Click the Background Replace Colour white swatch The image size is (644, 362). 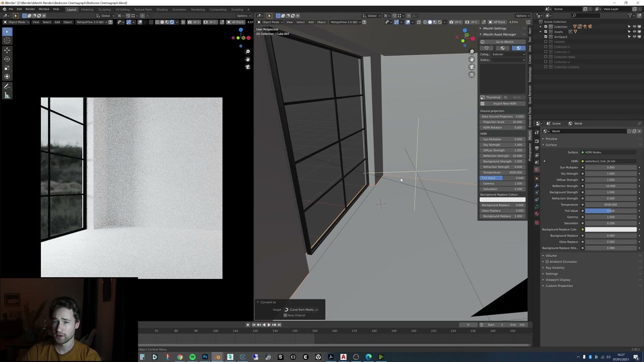(502, 200)
